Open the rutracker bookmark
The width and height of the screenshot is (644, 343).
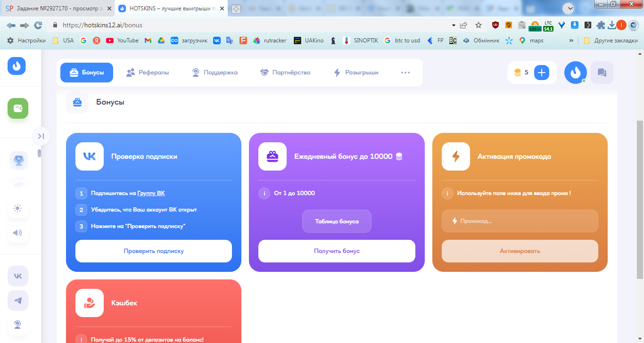270,41
